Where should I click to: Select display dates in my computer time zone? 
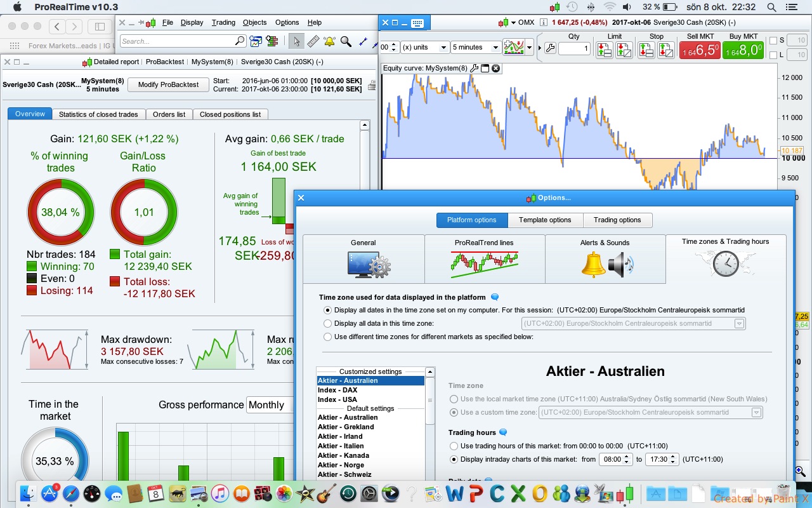point(327,311)
